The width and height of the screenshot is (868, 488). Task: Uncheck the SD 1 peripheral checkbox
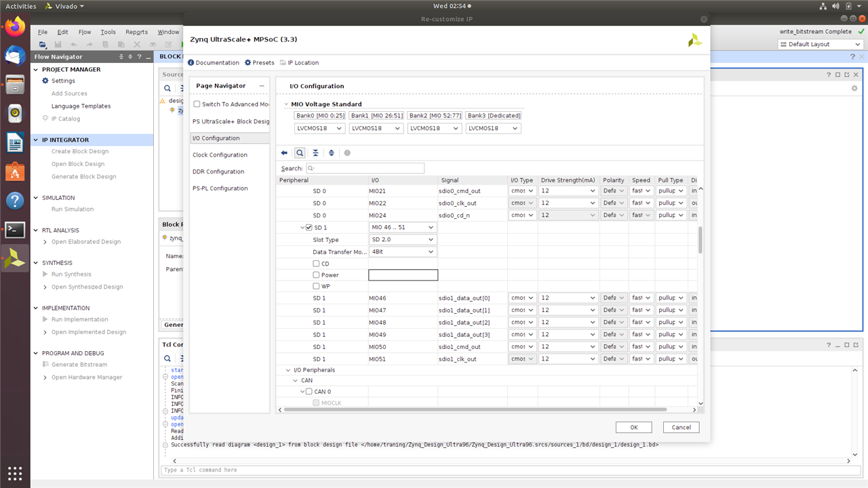[x=309, y=228]
